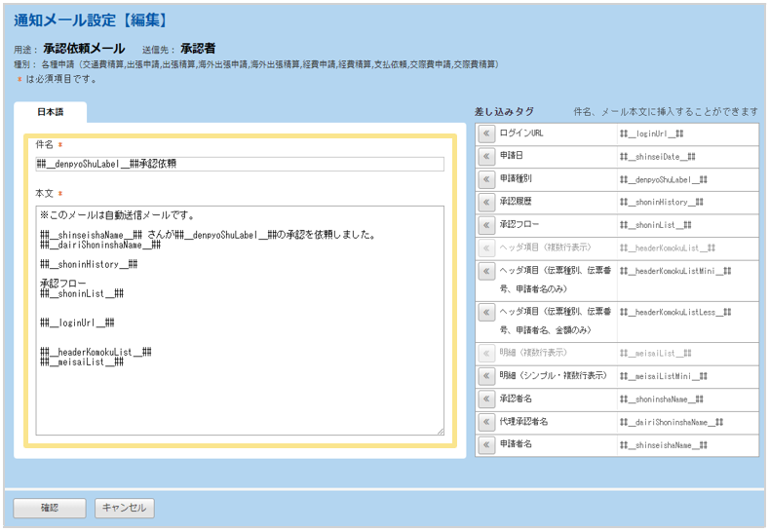Image resolution: width=769 pixels, height=532 pixels.
Task: Click disabled ヘッダ項目 (複数行表示) insert button
Action: coord(486,248)
